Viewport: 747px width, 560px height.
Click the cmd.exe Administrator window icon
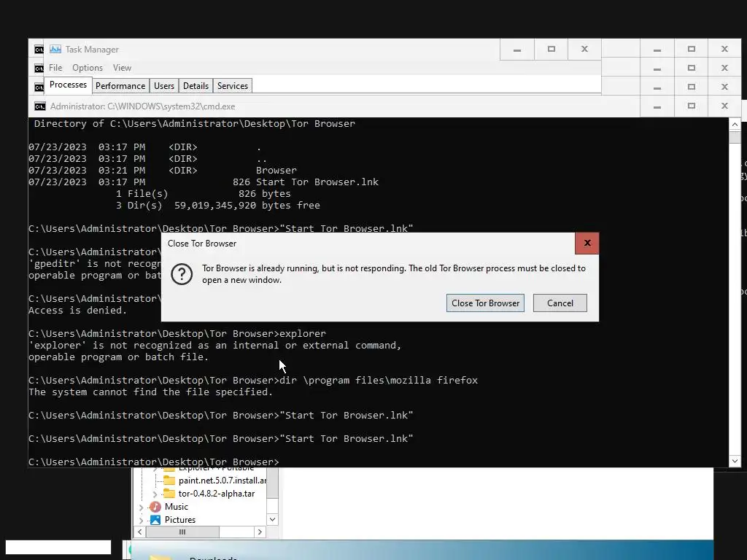(x=40, y=106)
